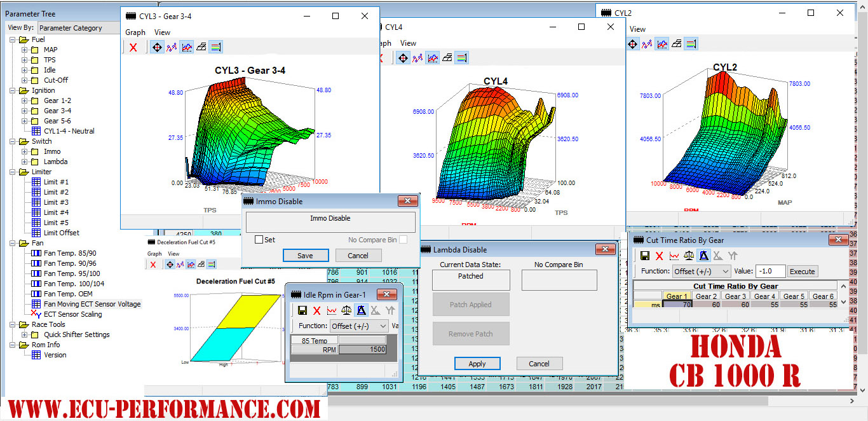Toggle the blue triangle function icon in Idle Rpm in Gear-1
This screenshot has width=868, height=421.
360,310
